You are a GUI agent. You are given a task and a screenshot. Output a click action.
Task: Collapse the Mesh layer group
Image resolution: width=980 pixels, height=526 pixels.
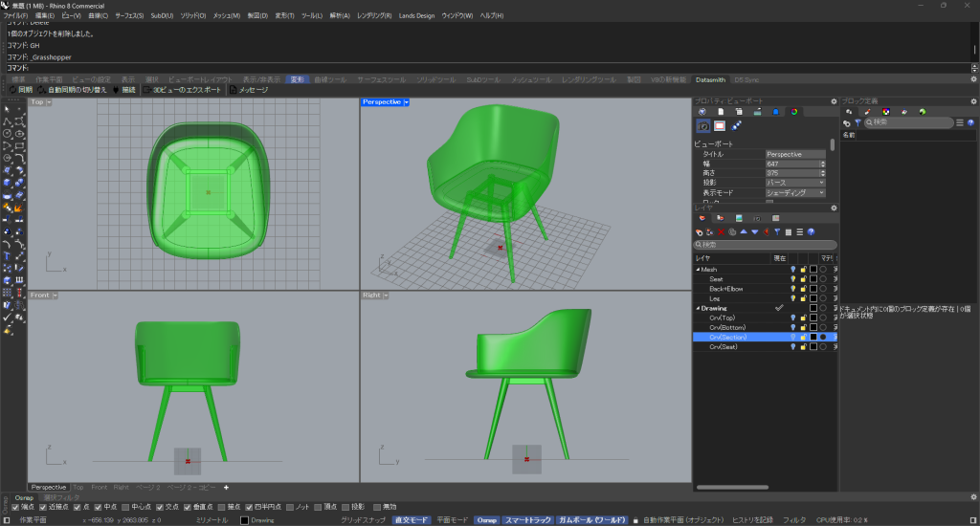point(697,270)
